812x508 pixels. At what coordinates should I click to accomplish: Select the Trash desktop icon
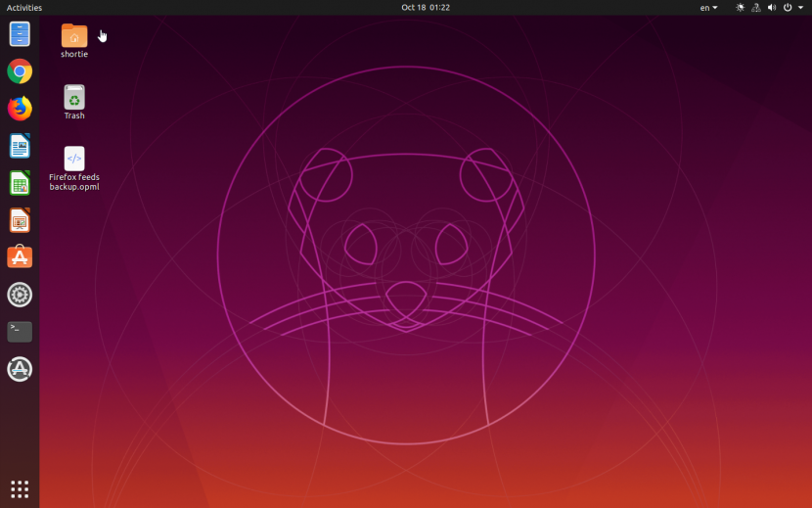74,102
